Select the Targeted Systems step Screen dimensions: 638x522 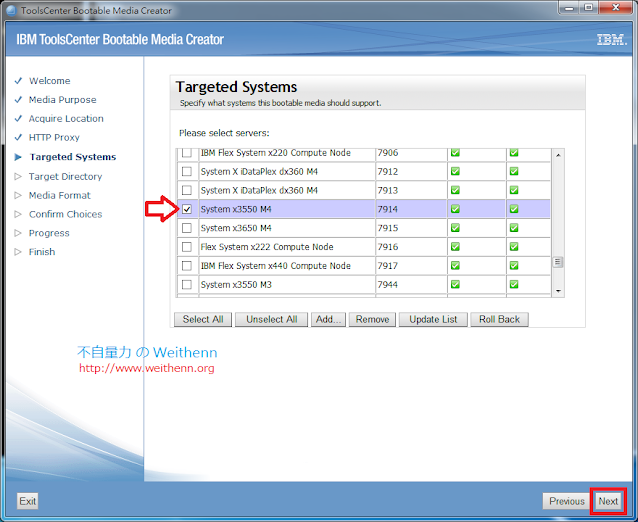coord(73,157)
